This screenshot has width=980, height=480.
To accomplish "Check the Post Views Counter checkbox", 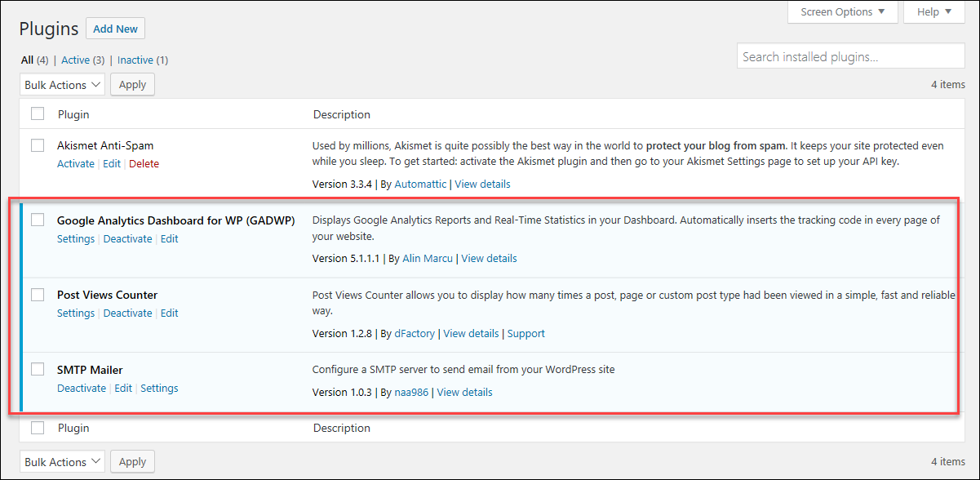I will pyautogui.click(x=38, y=295).
